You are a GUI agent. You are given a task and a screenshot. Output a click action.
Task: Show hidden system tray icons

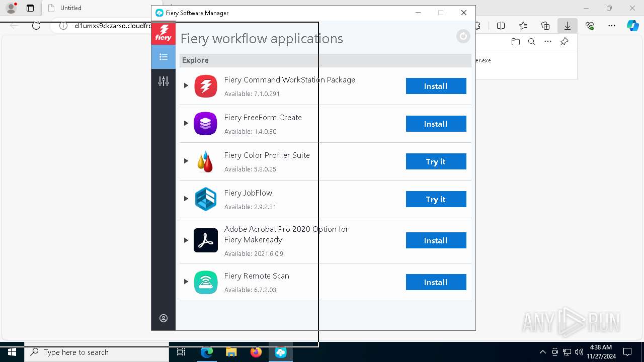click(x=542, y=352)
